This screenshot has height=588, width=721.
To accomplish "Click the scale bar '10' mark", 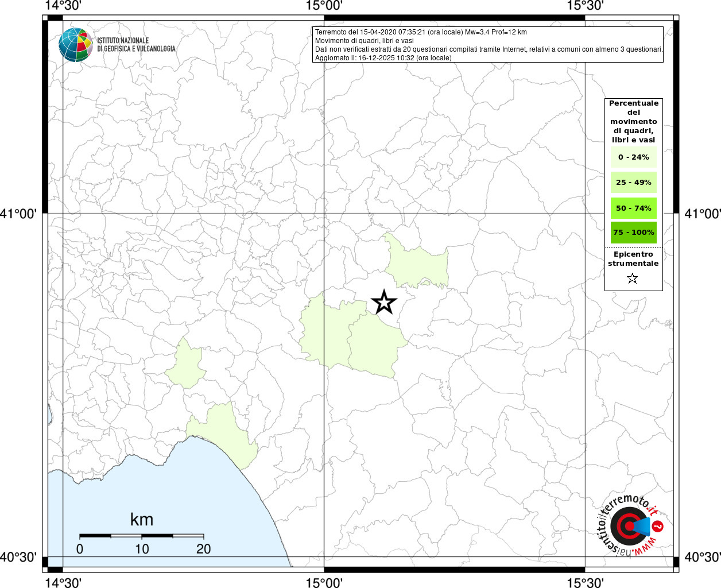I will click(142, 549).
